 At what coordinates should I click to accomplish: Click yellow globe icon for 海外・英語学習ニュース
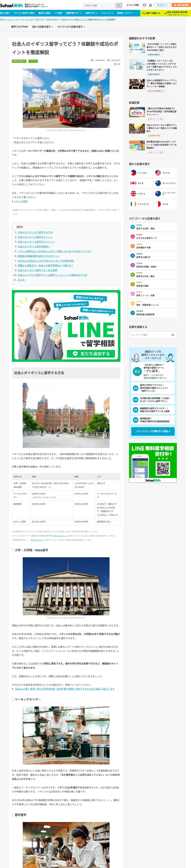[133, 304]
